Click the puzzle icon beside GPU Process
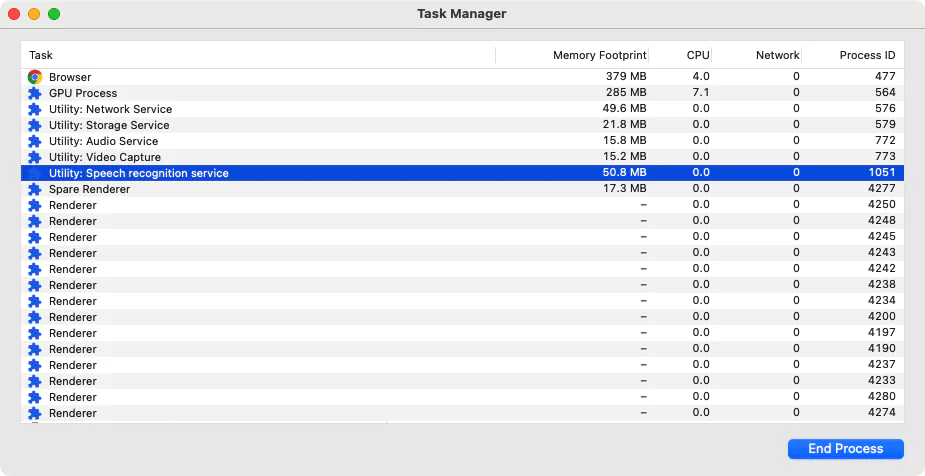925x476 pixels. click(35, 93)
